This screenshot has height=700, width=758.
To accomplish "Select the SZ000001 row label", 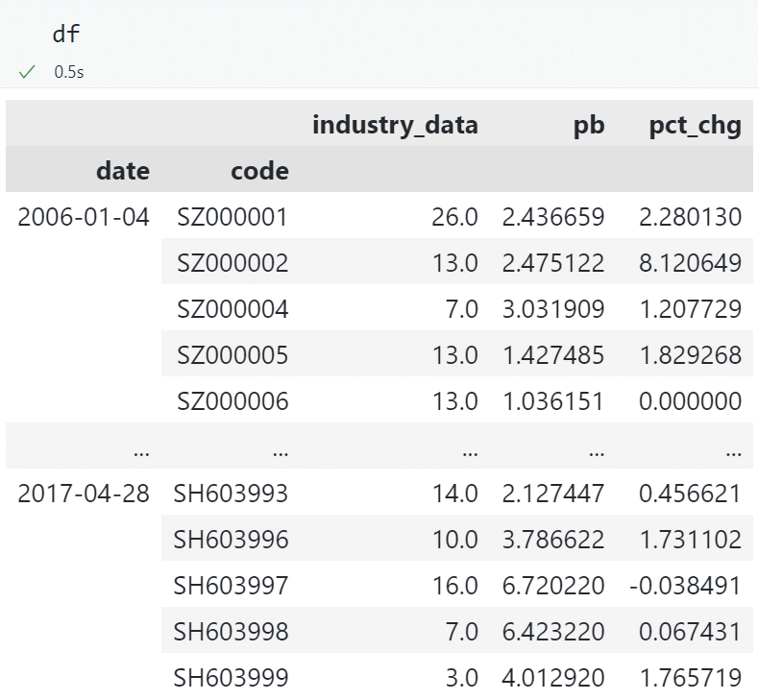I will point(232,217).
